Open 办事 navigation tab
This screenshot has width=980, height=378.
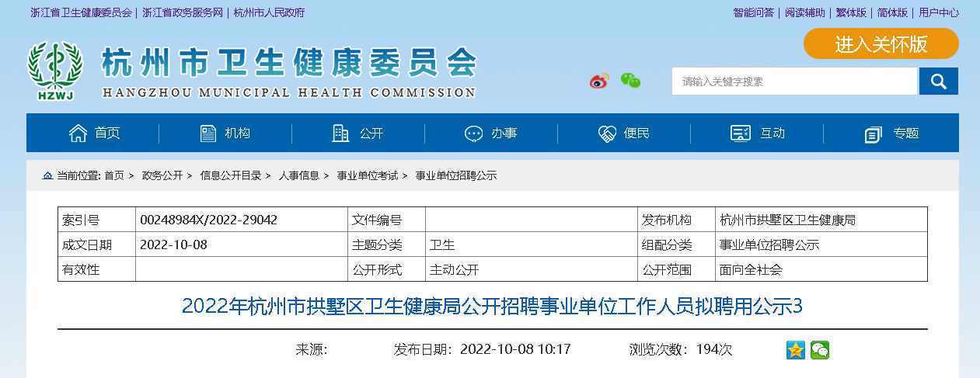click(490, 134)
